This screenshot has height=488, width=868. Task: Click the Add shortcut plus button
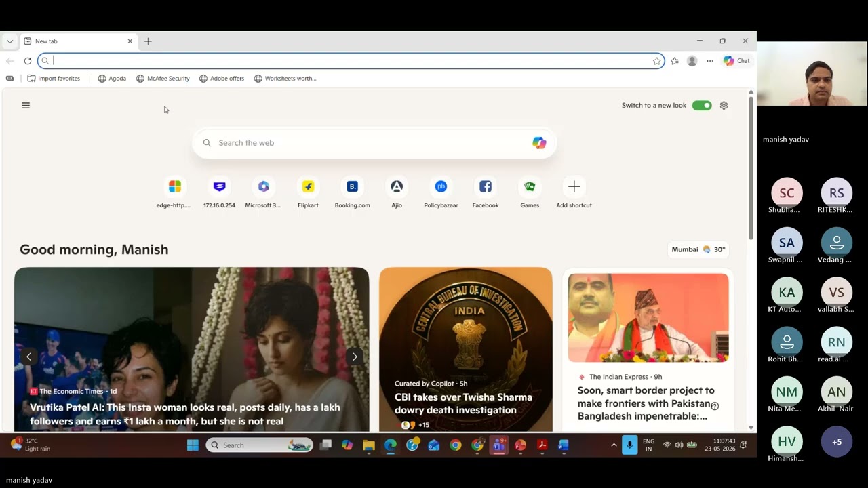pos(574,187)
